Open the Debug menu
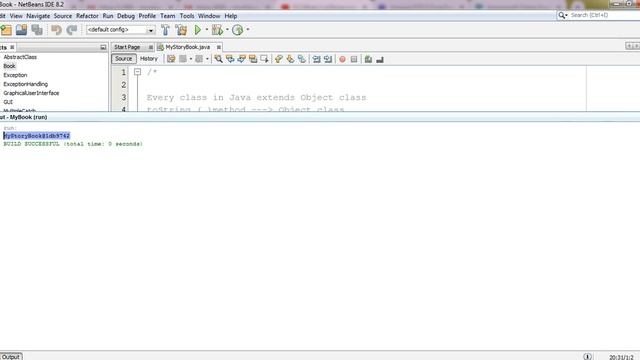The width and height of the screenshot is (640, 360). click(126, 16)
